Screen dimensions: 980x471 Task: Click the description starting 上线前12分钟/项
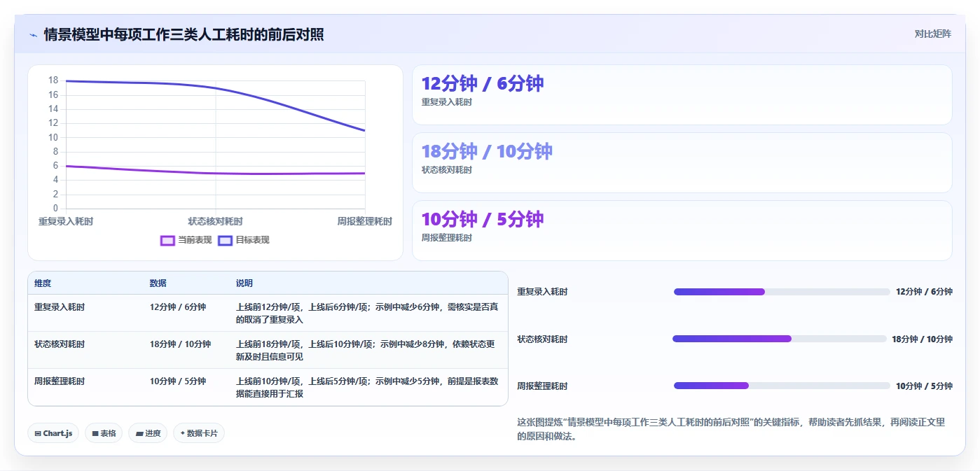click(368, 313)
